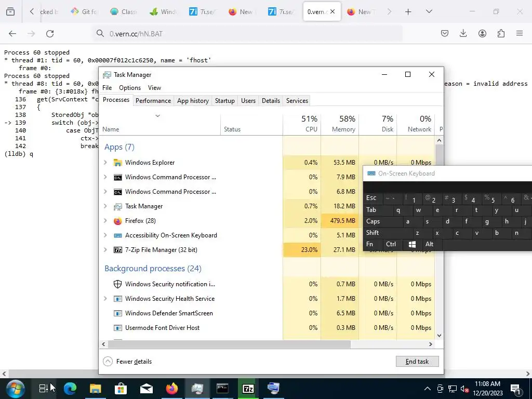The width and height of the screenshot is (532, 399).
Task: Click Task Manager horizontal scrollbar thumb
Action: pos(229,344)
